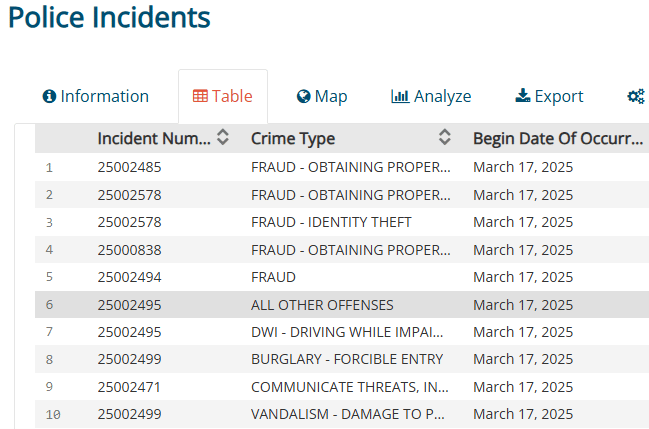Screen dimensions: 649x429
Task: Click the Police Incidents title
Action: coord(109,17)
